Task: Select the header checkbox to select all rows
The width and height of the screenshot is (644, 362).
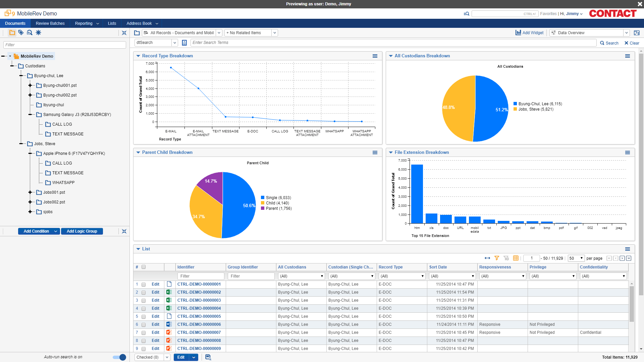Action: tap(144, 267)
